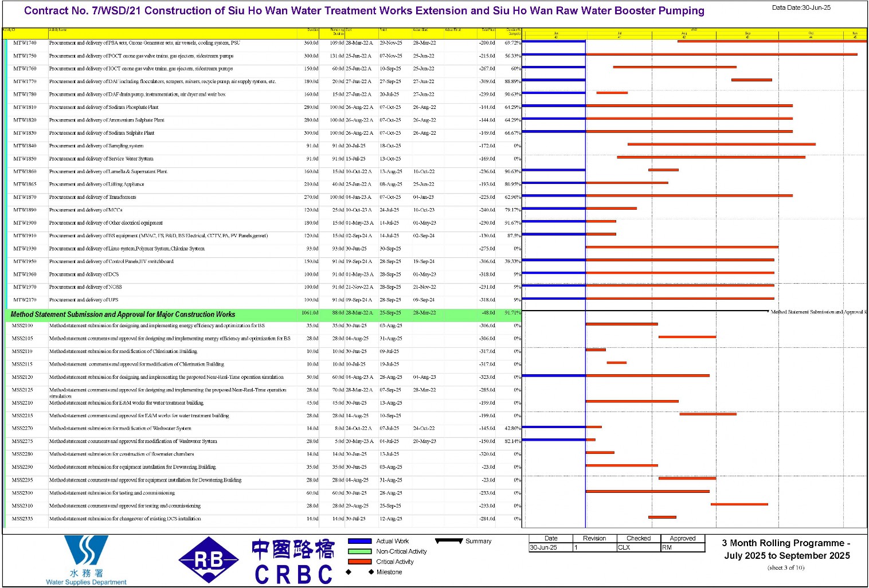The width and height of the screenshot is (869, 588).
Task: Select the red Critical Activity legend swatch
Action: point(360,562)
